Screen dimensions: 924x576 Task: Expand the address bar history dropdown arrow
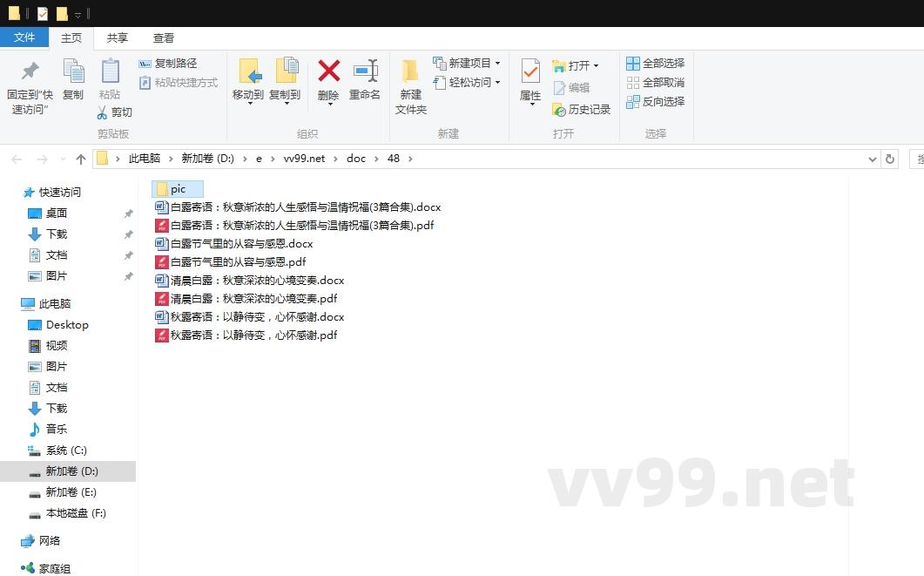point(873,159)
